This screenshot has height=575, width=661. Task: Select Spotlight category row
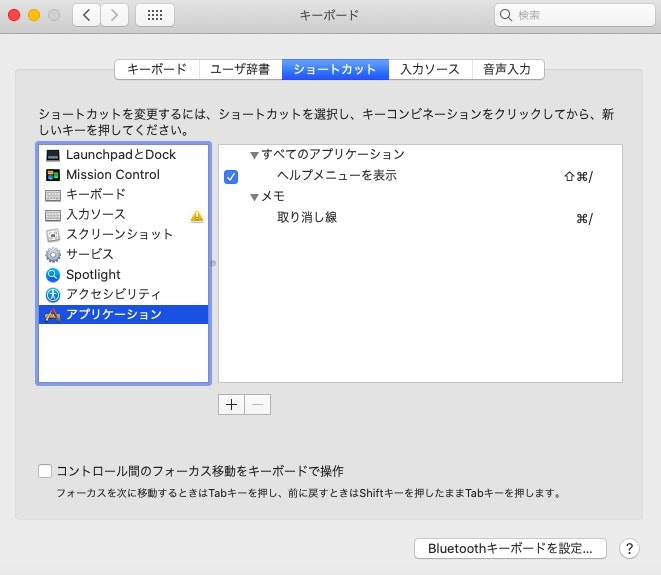click(124, 274)
